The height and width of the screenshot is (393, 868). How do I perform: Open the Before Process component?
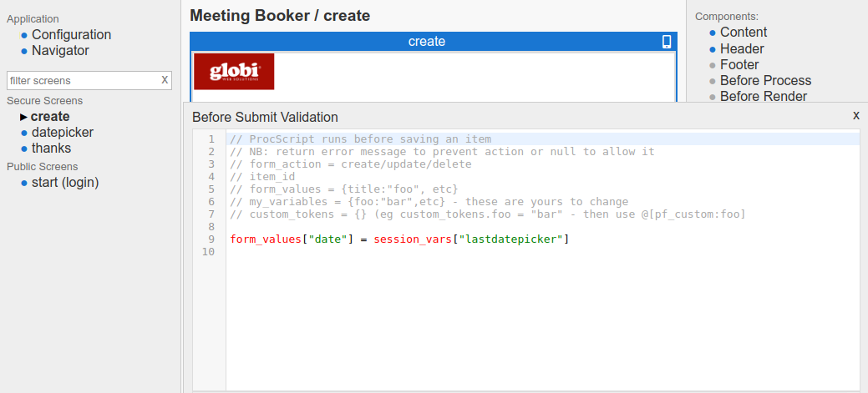[x=765, y=81]
